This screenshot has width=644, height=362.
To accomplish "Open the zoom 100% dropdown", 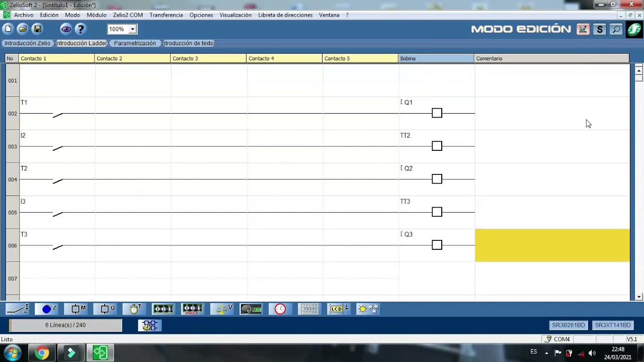I will pyautogui.click(x=133, y=29).
